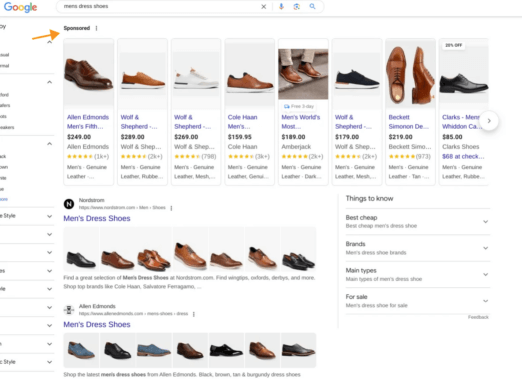This screenshot has height=379, width=522.
Task: Open Allen Edmonds result three-dot options
Action: pyautogui.click(x=194, y=314)
